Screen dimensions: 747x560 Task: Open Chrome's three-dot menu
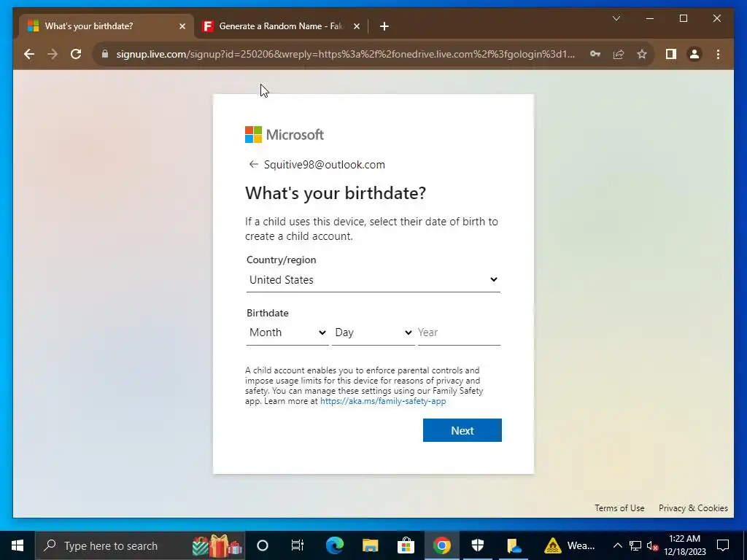coord(718,54)
